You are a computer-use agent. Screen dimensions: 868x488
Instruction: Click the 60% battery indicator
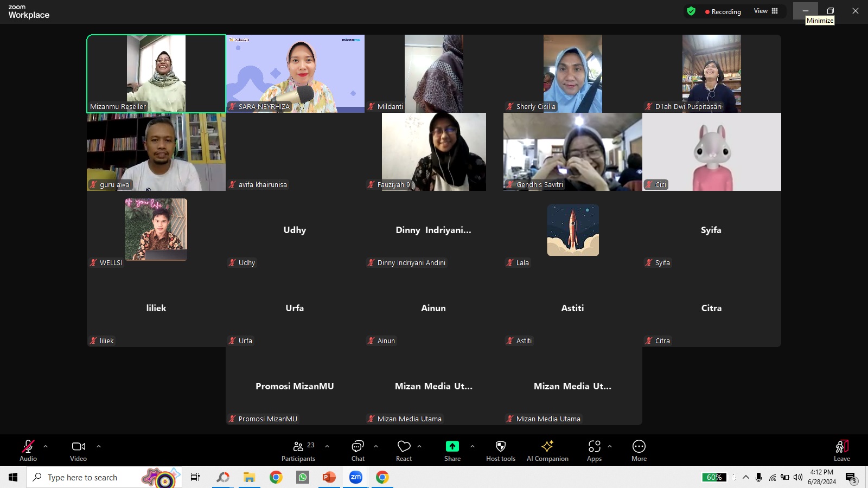[x=714, y=477]
